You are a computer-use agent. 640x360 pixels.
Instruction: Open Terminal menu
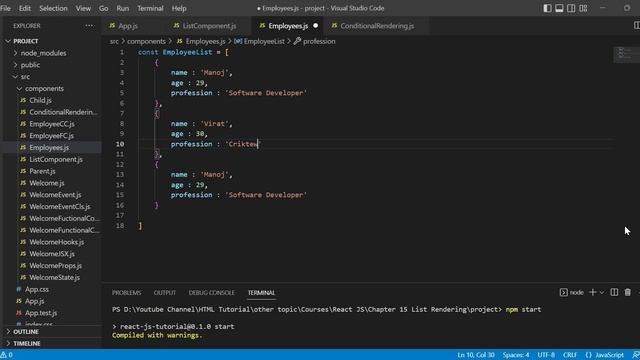150,8
